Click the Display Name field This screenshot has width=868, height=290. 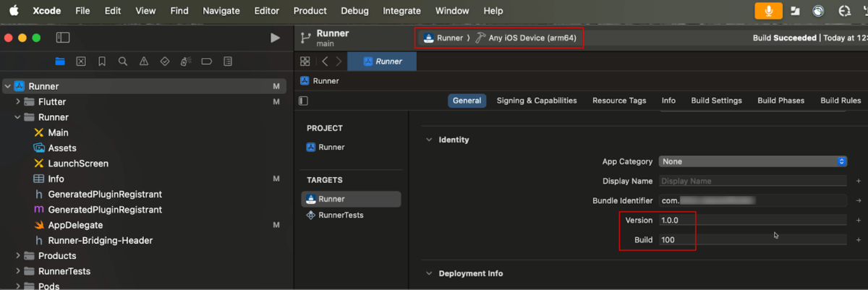tap(752, 181)
